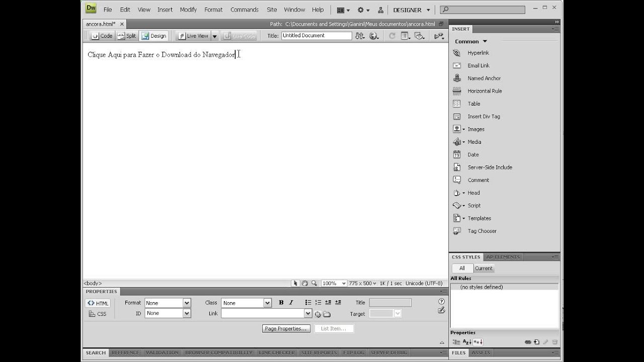
Task: Choose the Select arrow tool in status bar
Action: pyautogui.click(x=296, y=284)
